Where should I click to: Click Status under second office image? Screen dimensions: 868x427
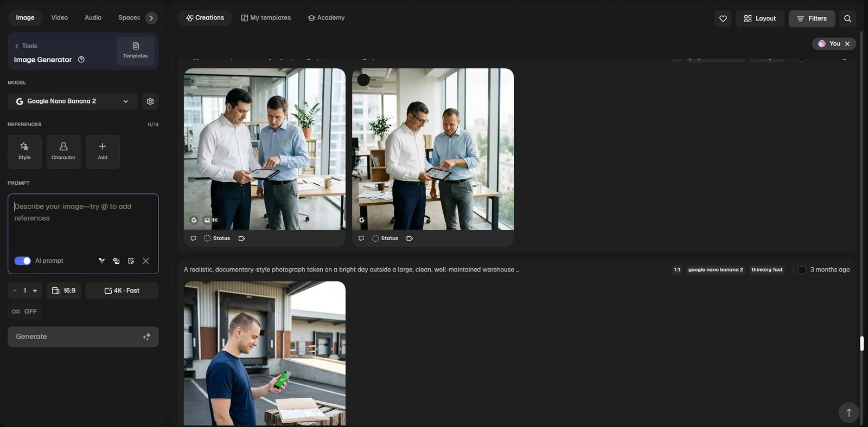click(385, 238)
